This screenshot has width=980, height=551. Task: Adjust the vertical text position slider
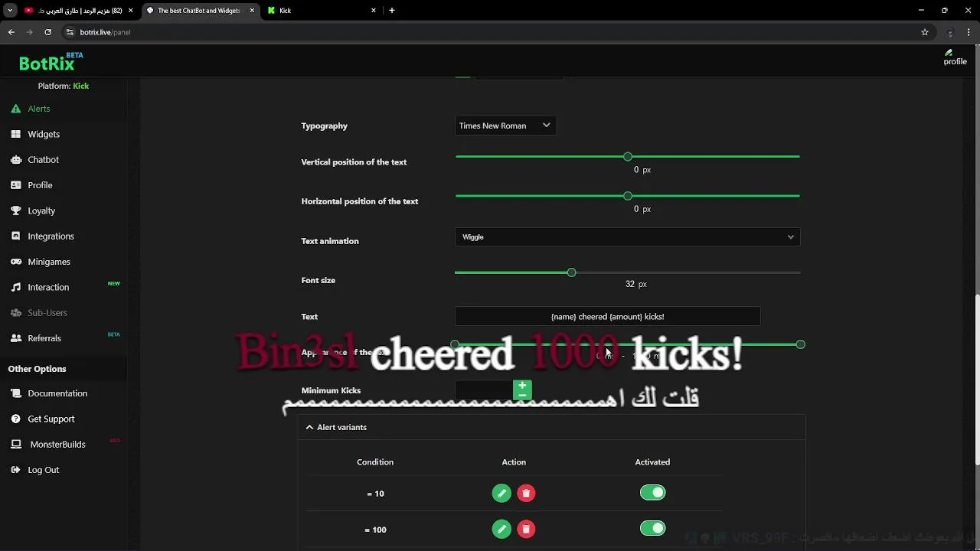coord(628,156)
